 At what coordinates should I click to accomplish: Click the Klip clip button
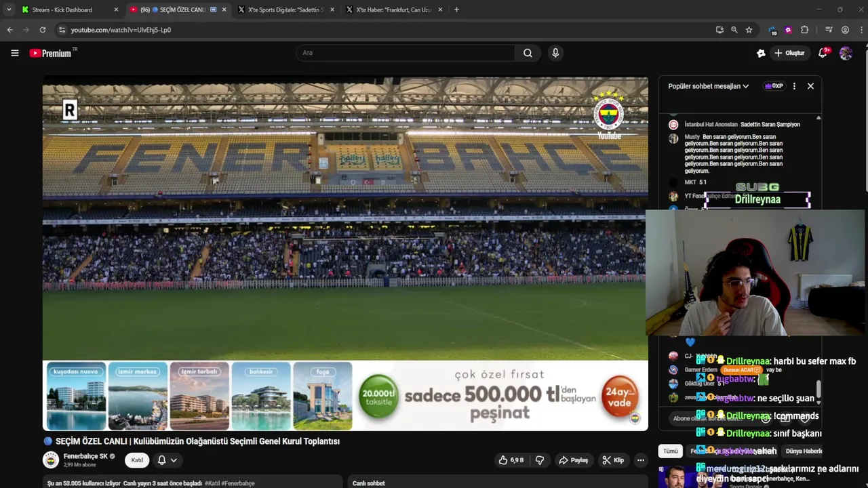pyautogui.click(x=613, y=460)
